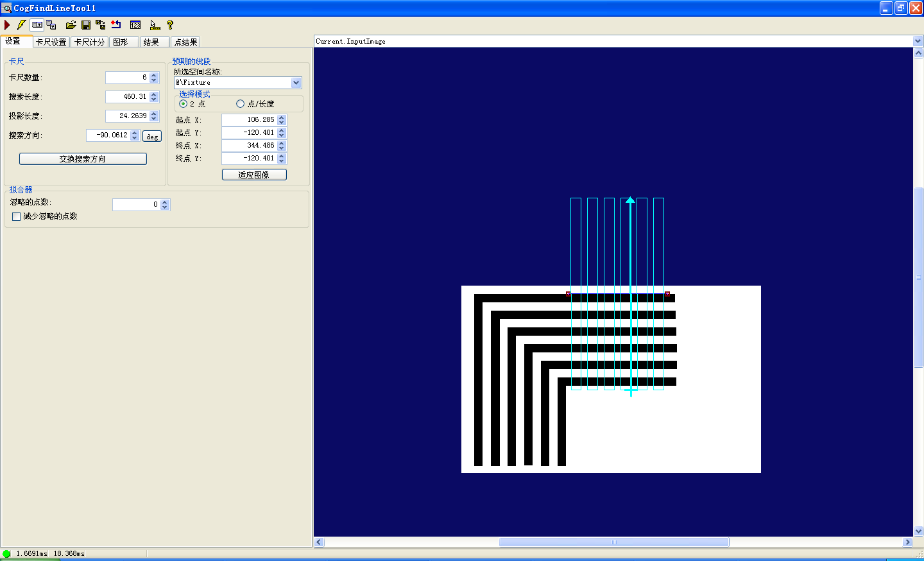The height and width of the screenshot is (561, 924).
Task: Click the save-as double floppy icon
Action: click(x=101, y=25)
